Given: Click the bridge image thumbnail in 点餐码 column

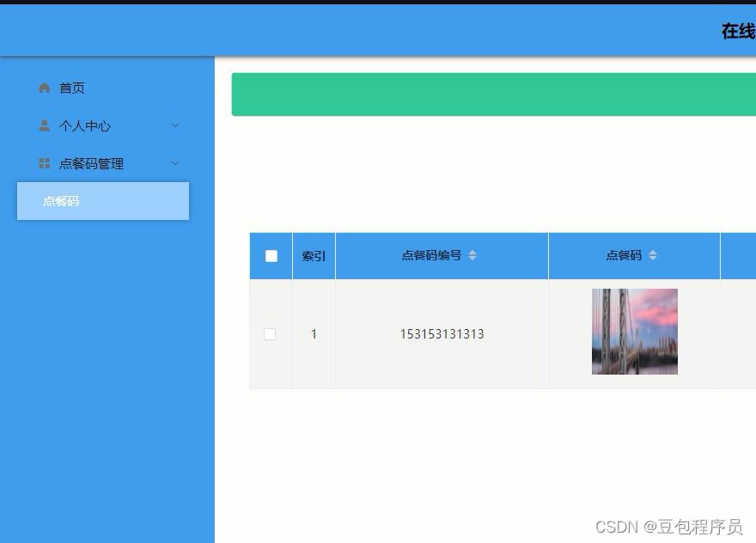Looking at the screenshot, I should (x=633, y=332).
